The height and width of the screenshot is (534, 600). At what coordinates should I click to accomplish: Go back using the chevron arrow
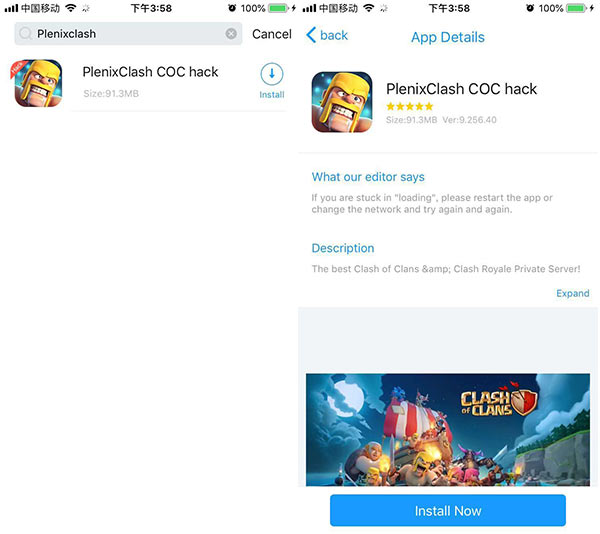click(x=311, y=35)
